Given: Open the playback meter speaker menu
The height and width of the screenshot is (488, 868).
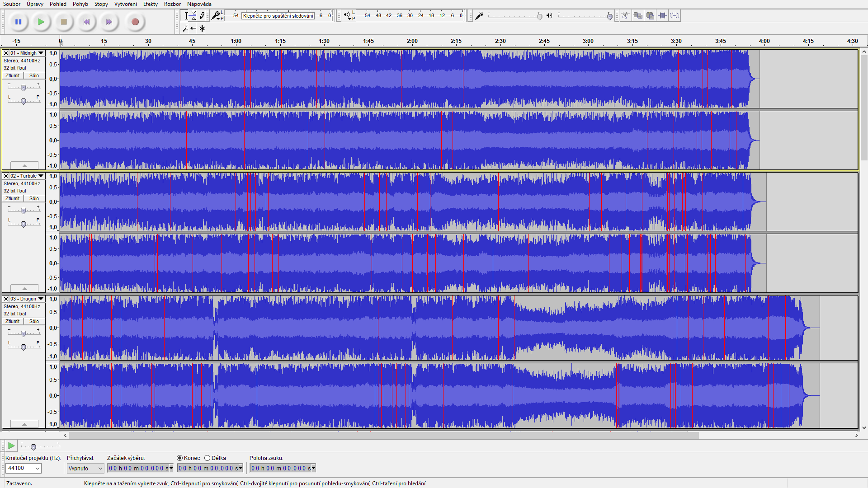Looking at the screenshot, I should 346,15.
